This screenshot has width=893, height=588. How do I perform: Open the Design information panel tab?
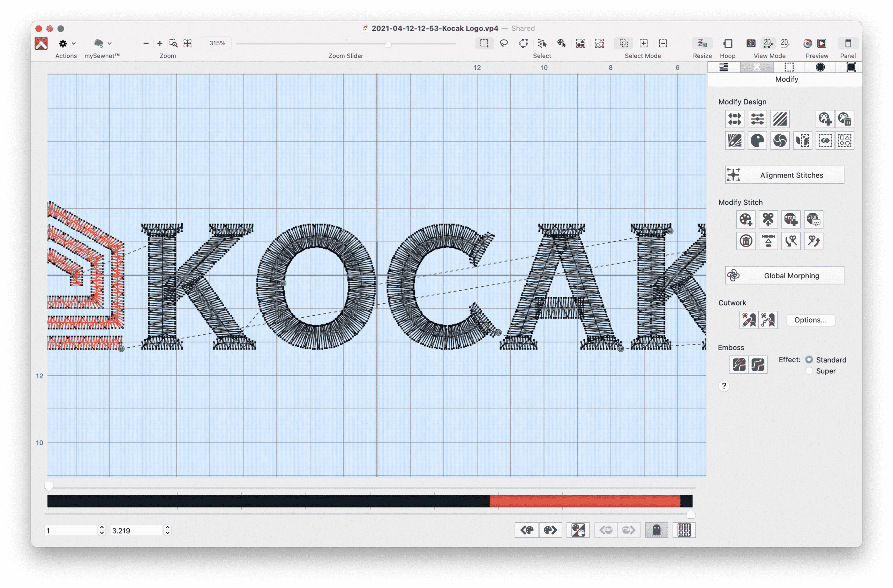coord(723,67)
